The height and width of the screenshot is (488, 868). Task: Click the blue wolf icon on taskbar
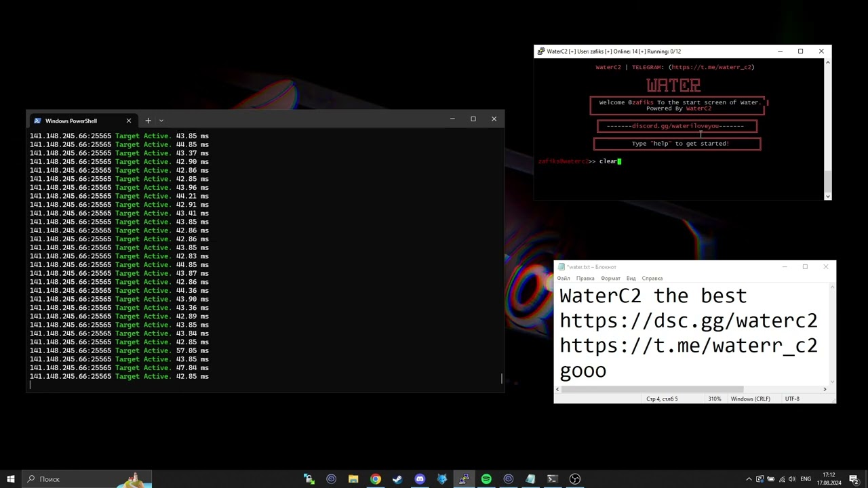point(442,479)
